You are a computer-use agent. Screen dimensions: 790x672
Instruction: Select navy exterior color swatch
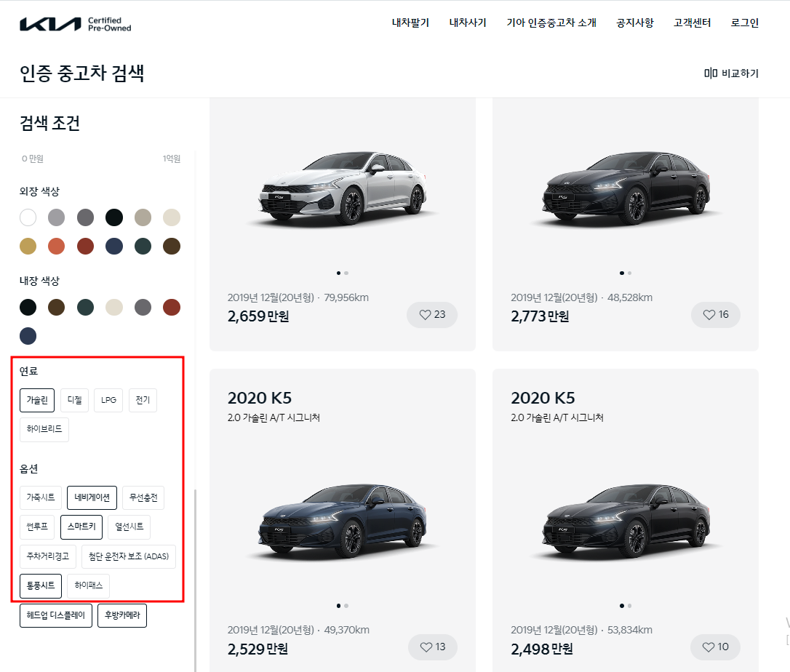(x=114, y=247)
